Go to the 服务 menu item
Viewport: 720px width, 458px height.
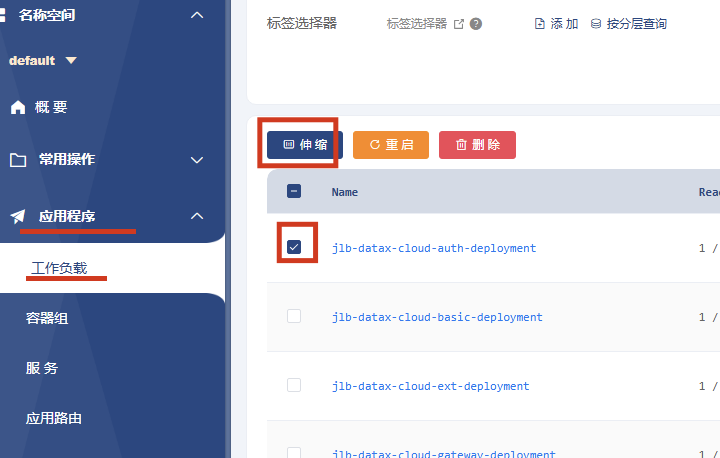pyautogui.click(x=42, y=368)
